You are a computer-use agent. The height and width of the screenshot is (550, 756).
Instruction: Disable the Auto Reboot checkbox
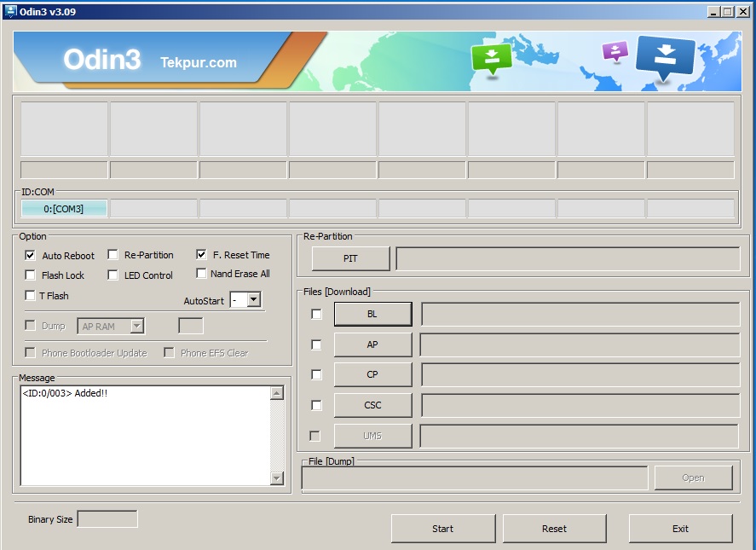(x=31, y=255)
